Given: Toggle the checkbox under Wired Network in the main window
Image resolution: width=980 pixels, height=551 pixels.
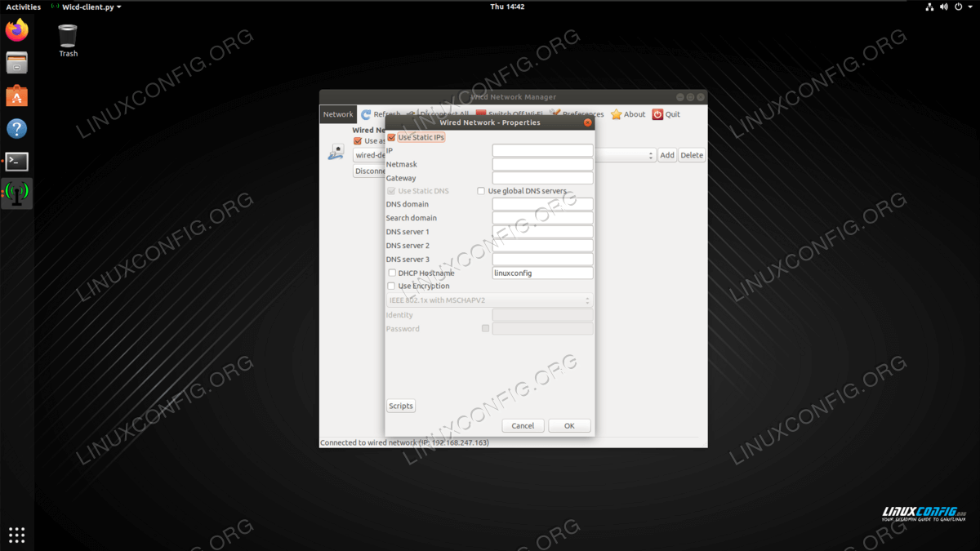Looking at the screenshot, I should click(x=358, y=141).
